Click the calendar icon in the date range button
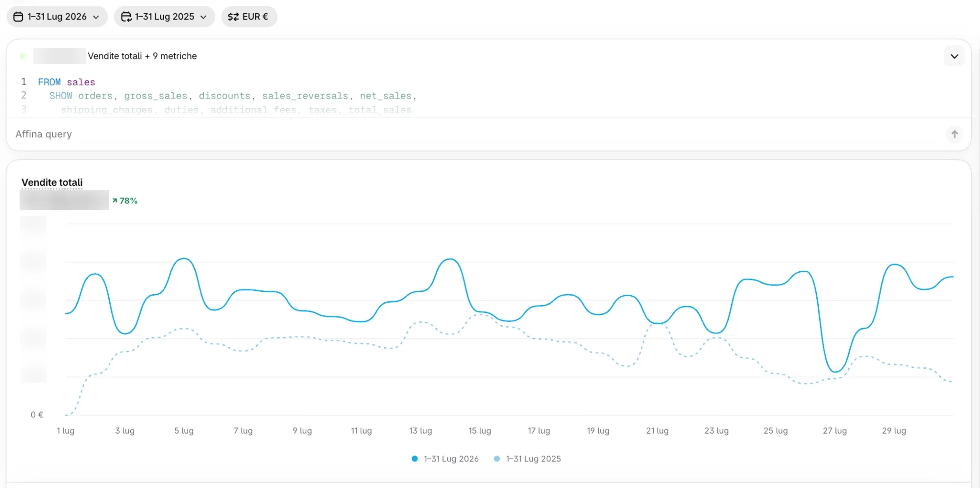The image size is (980, 488). click(18, 17)
